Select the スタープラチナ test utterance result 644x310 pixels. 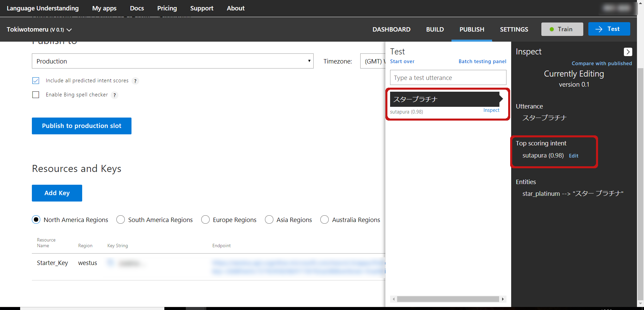(445, 99)
